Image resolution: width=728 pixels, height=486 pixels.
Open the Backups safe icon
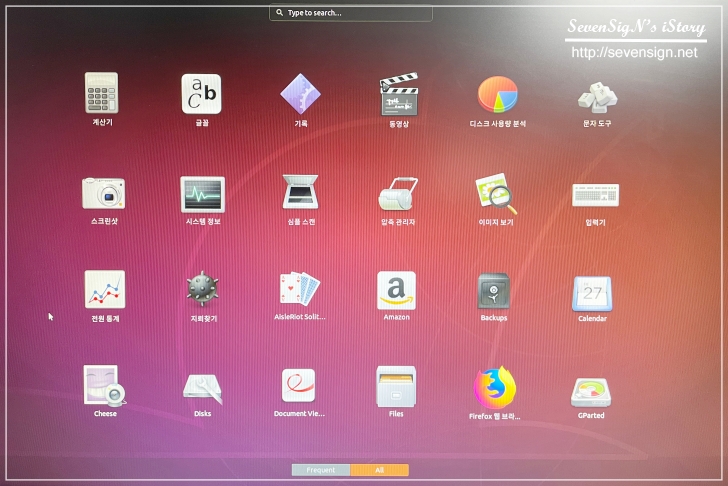(494, 291)
